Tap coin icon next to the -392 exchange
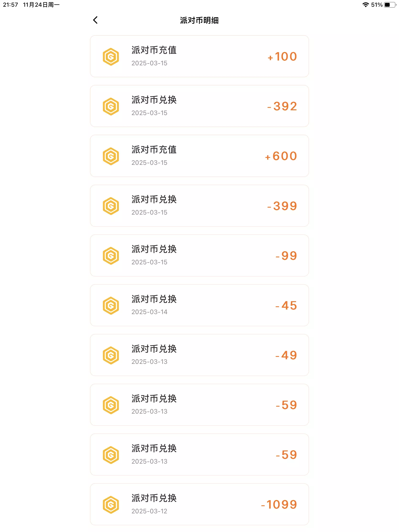Image resolution: width=399 pixels, height=532 pixels. (111, 106)
